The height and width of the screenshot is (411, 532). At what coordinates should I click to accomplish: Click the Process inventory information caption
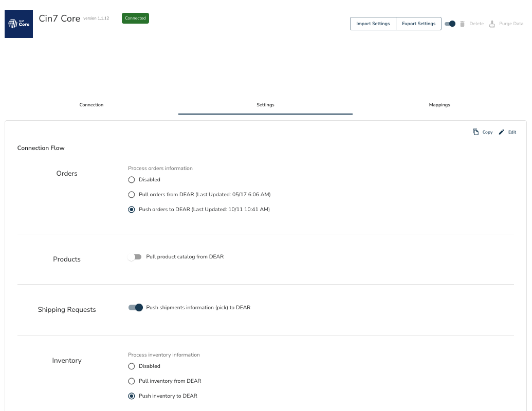164,354
